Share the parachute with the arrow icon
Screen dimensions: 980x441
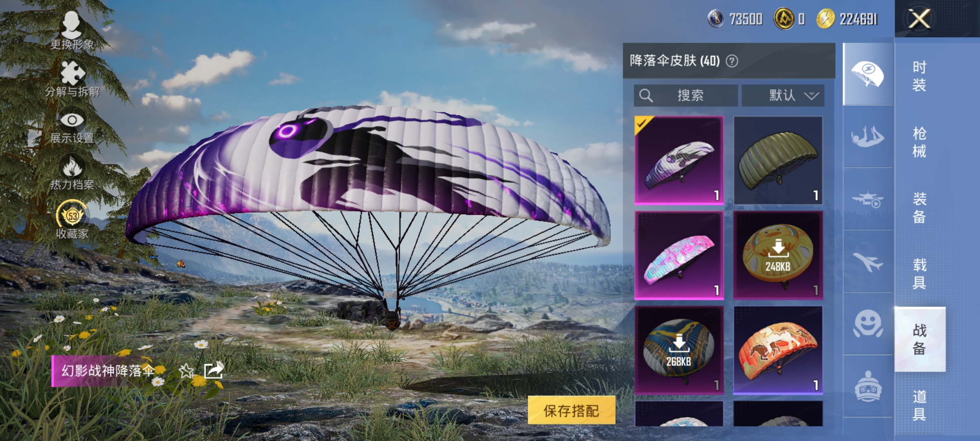pyautogui.click(x=214, y=370)
